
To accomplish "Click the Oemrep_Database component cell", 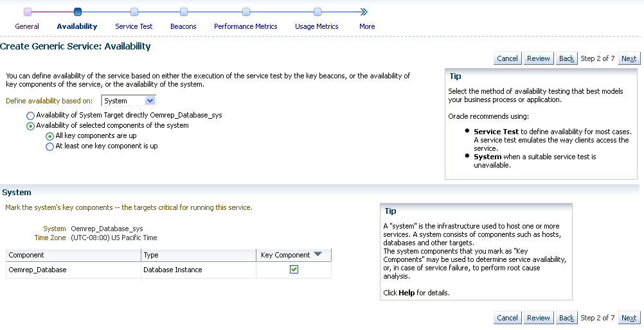I will click(x=73, y=270).
